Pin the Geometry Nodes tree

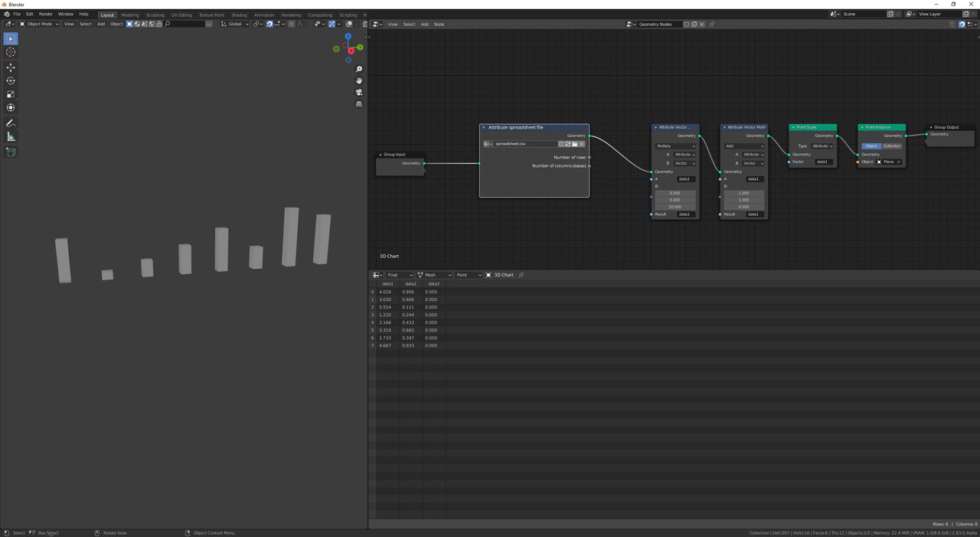point(712,25)
